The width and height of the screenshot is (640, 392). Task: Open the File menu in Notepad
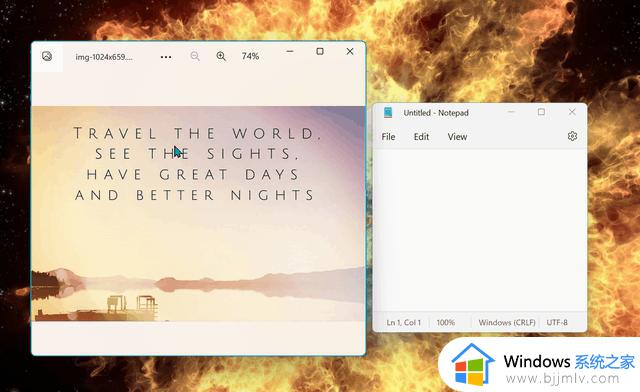388,137
